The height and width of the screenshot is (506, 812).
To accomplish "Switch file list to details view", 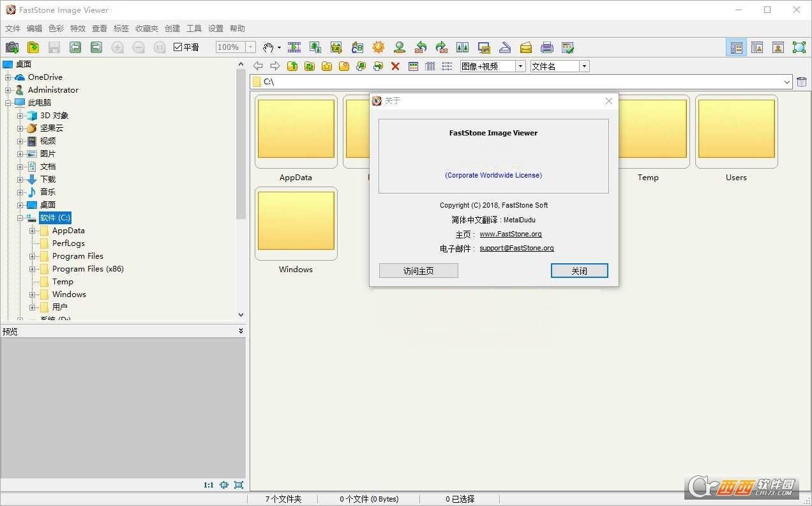I will pos(430,66).
